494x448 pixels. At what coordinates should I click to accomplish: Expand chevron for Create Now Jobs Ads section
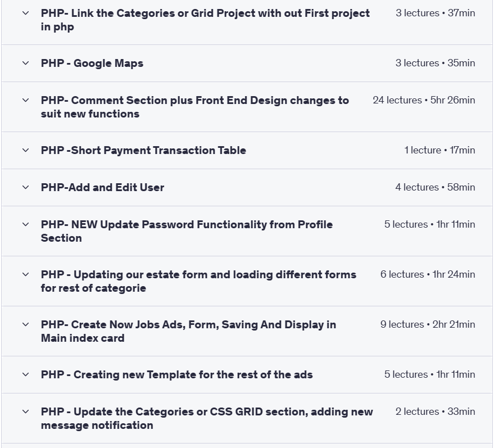tap(26, 324)
